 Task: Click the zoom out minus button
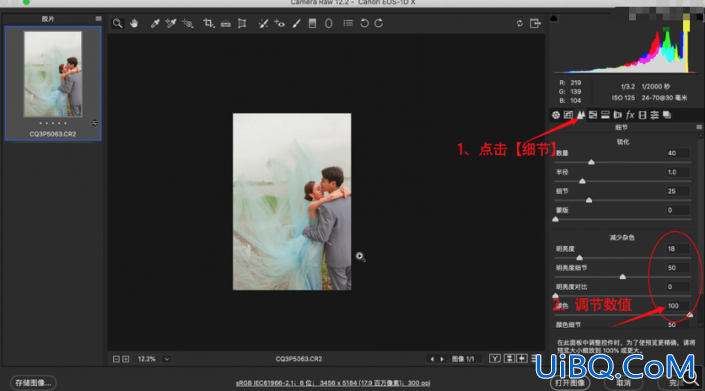(116, 359)
